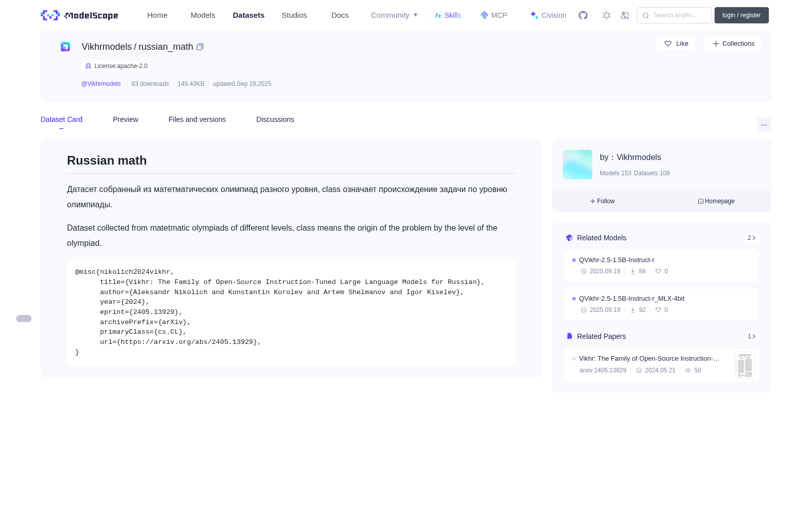Click the '149.43KB' size text
Viewport: 812px width, 508px height.
tap(191, 84)
